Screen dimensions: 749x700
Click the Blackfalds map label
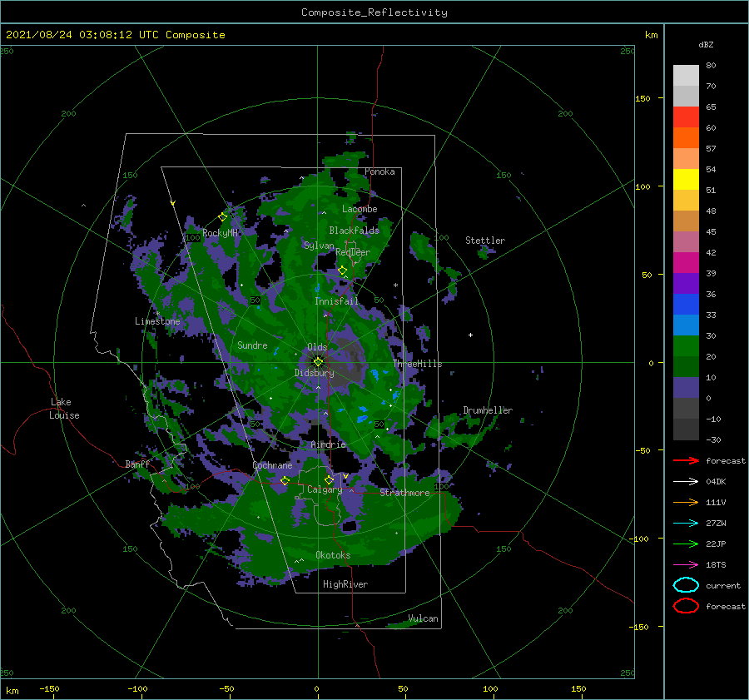(x=354, y=231)
